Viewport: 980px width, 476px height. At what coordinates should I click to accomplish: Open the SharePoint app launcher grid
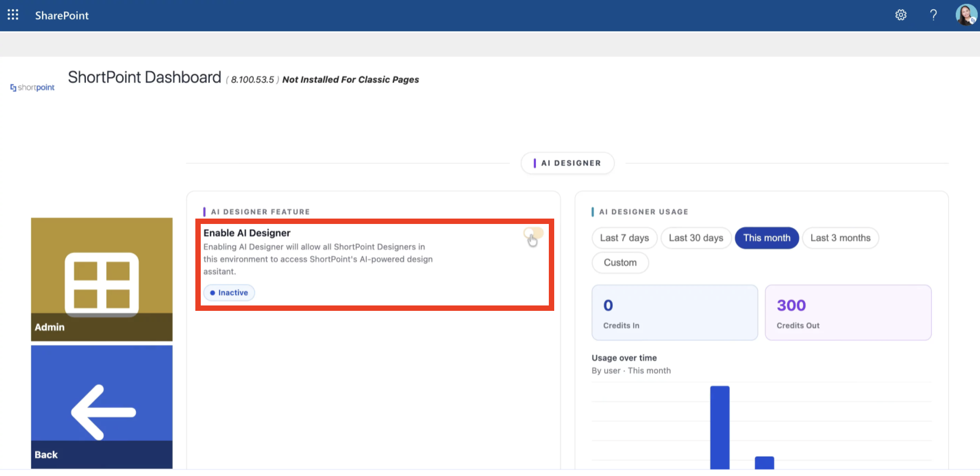coord(13,15)
